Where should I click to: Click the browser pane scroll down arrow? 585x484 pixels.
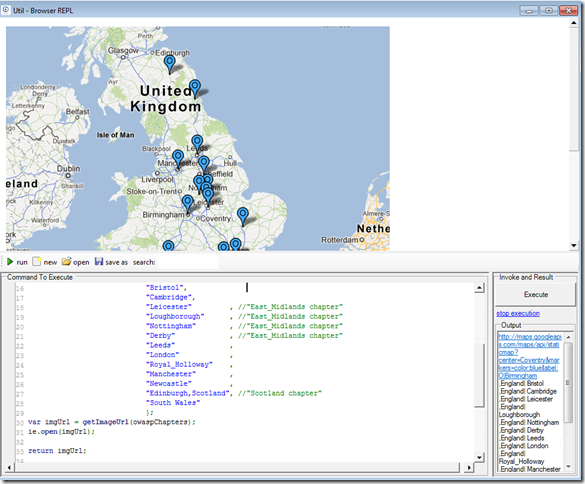point(574,246)
